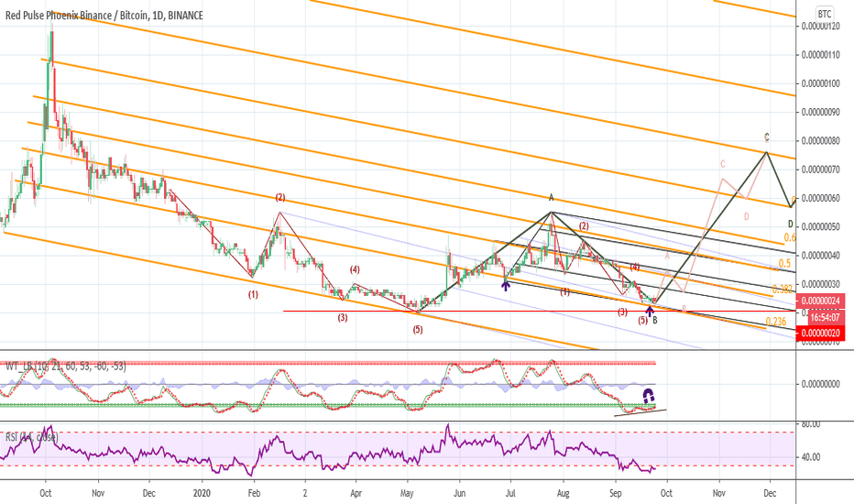This screenshot has height=504, width=854.
Task: Click the purple up arrow below the July candles
Action: [506, 284]
